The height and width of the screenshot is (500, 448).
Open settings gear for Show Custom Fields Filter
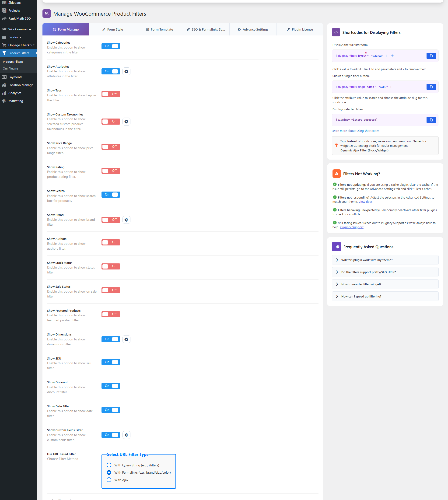(x=126, y=435)
